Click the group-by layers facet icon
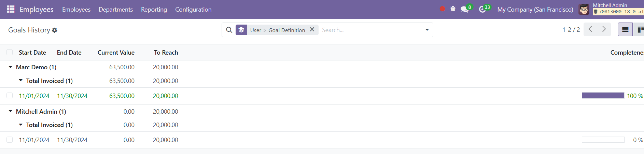 click(241, 30)
